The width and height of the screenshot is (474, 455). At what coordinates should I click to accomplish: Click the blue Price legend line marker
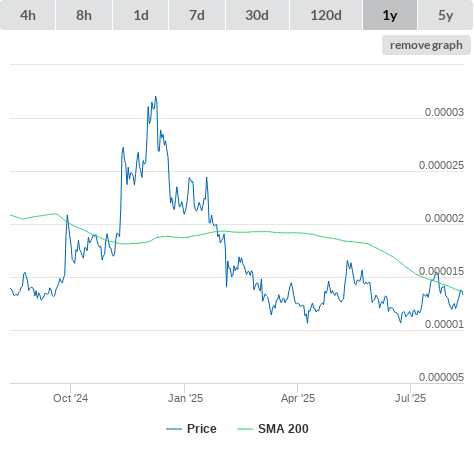click(174, 429)
